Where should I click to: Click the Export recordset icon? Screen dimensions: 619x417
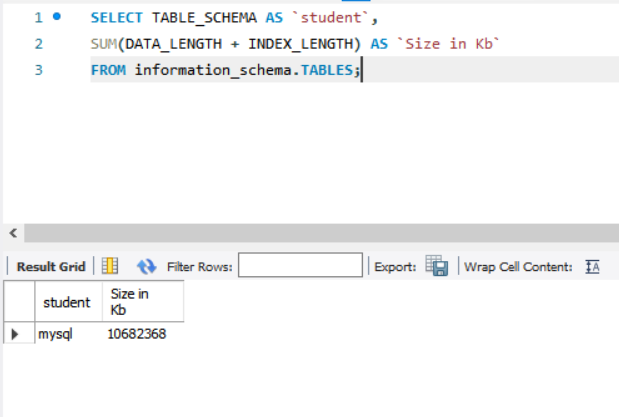coord(437,265)
